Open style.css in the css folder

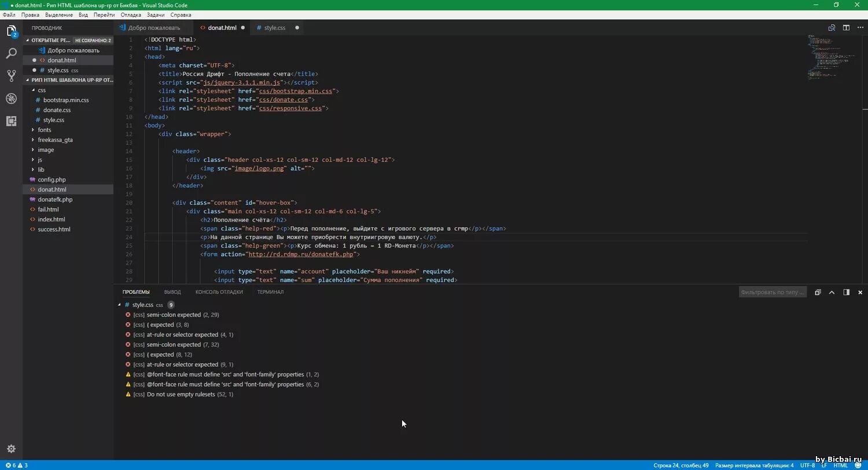click(53, 120)
